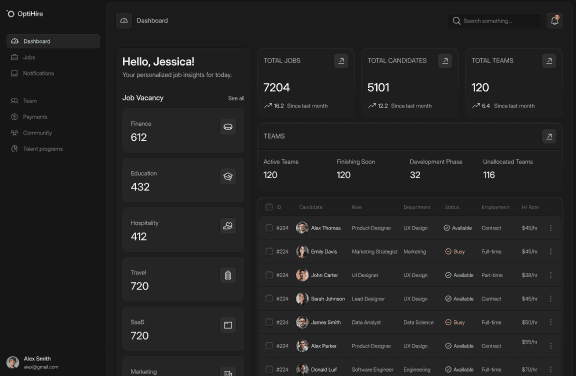Click the Education graduation cap icon

tap(228, 176)
